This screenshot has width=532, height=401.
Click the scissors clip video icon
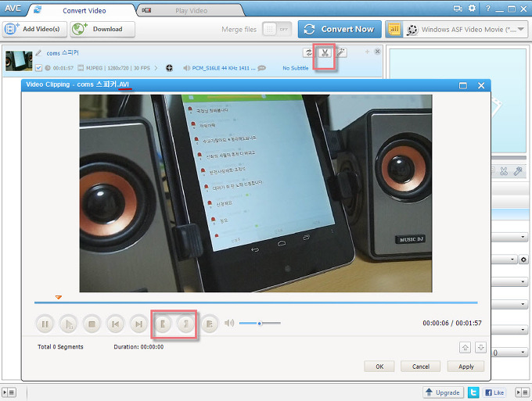pyautogui.click(x=325, y=53)
